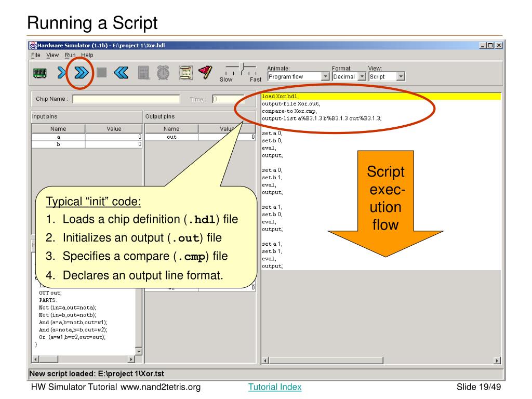Expand the Animate dropdown showing Program flow

pyautogui.click(x=325, y=76)
